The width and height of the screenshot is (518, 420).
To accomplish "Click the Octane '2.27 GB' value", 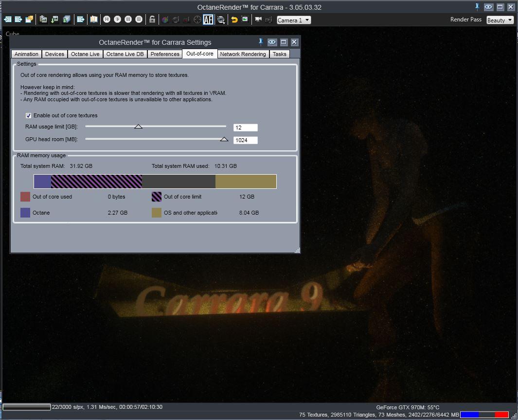I will tap(118, 213).
